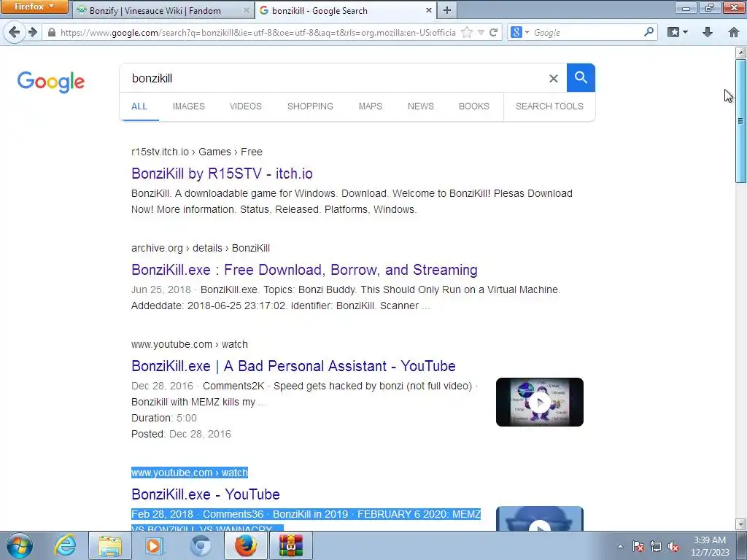
Task: Click the Firefox taskbar icon
Action: click(x=245, y=545)
